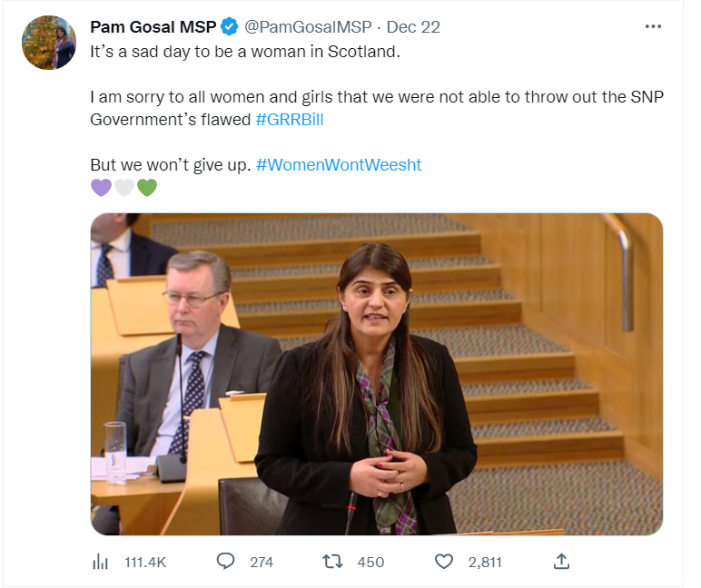The height and width of the screenshot is (588, 701).
Task: Click the 111.4K views count
Action: pyautogui.click(x=145, y=562)
